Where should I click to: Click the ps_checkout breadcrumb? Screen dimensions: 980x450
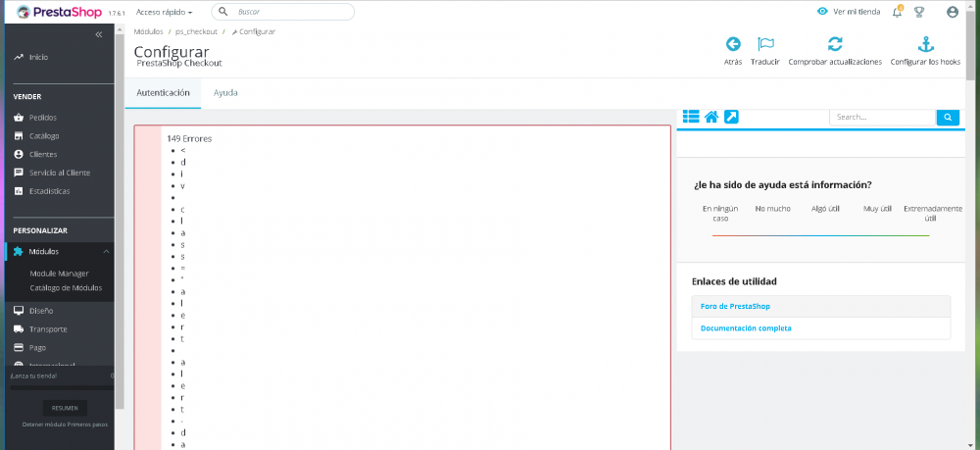click(196, 31)
